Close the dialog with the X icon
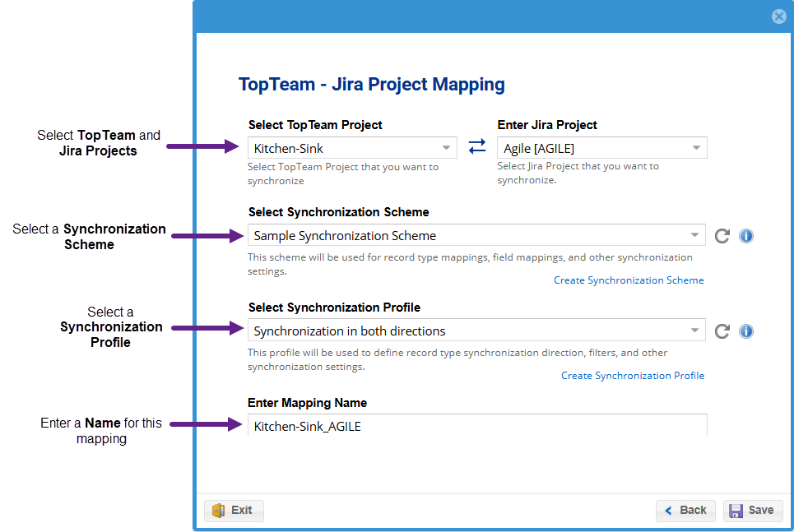794x532 pixels. pos(778,16)
